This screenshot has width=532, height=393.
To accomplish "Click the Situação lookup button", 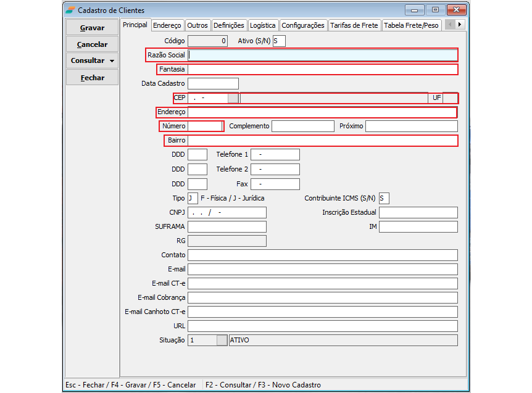I will (222, 340).
